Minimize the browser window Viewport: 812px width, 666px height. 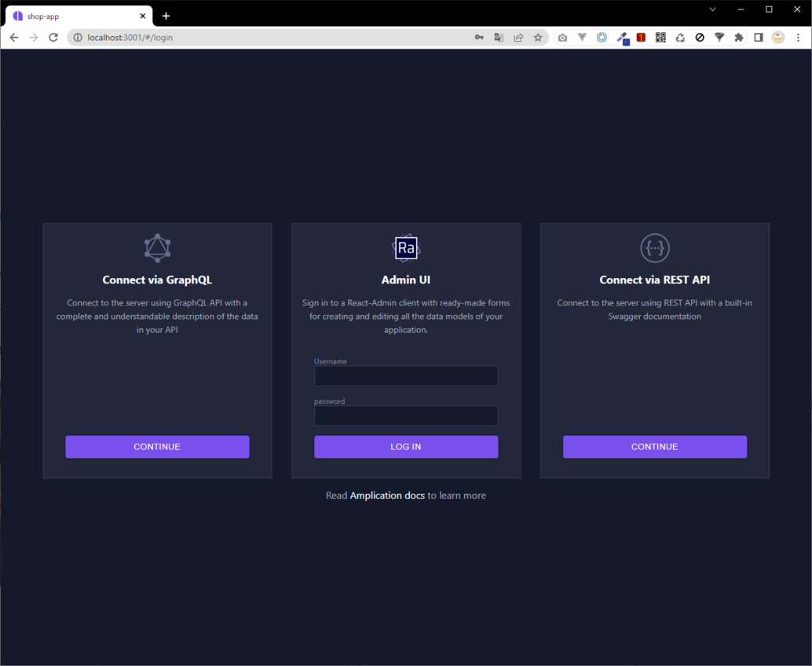(741, 9)
